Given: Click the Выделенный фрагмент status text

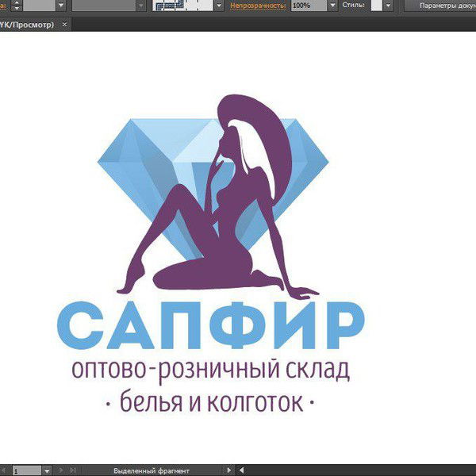Looking at the screenshot, I should pyautogui.click(x=152, y=471).
